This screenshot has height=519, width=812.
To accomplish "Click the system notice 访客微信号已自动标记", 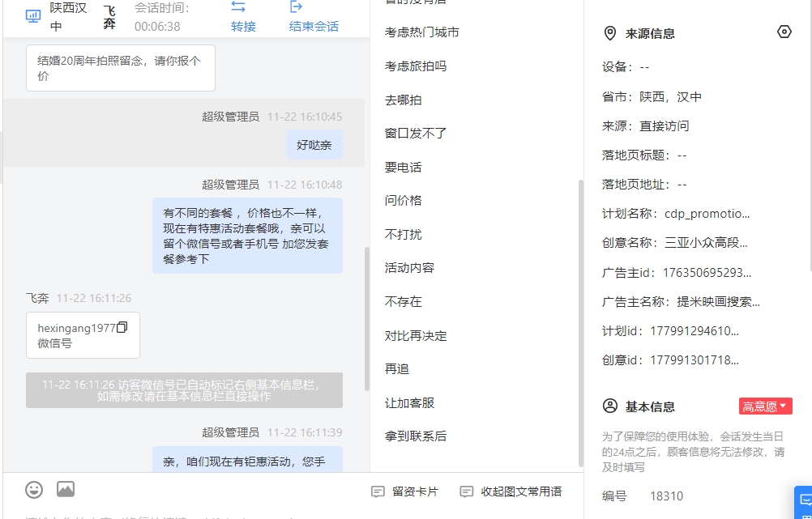I will [x=184, y=390].
